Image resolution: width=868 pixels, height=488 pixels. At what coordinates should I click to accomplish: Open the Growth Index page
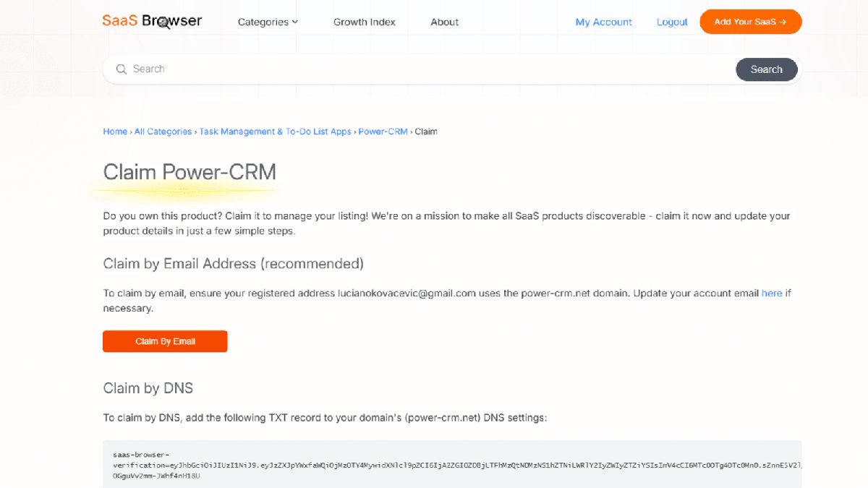coord(364,22)
